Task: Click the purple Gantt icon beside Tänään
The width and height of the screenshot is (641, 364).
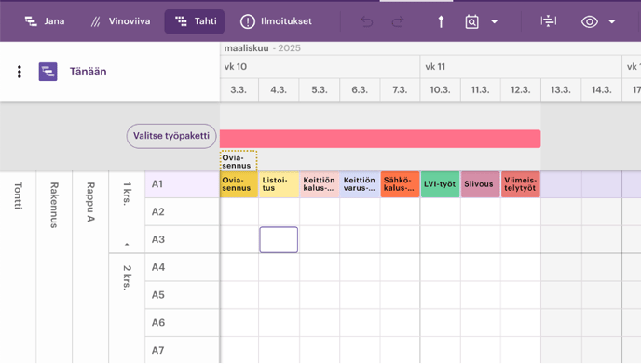Action: pos(48,72)
